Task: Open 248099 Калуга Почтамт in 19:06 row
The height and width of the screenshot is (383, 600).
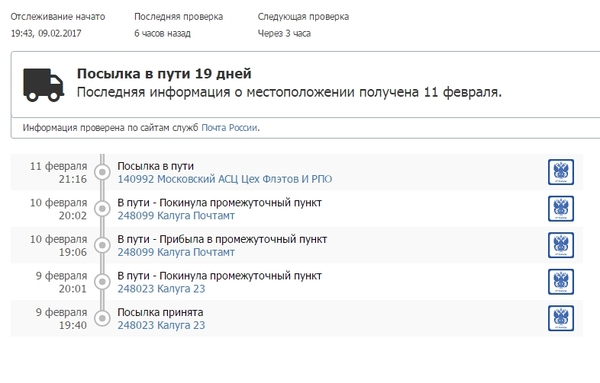Action: (x=176, y=252)
